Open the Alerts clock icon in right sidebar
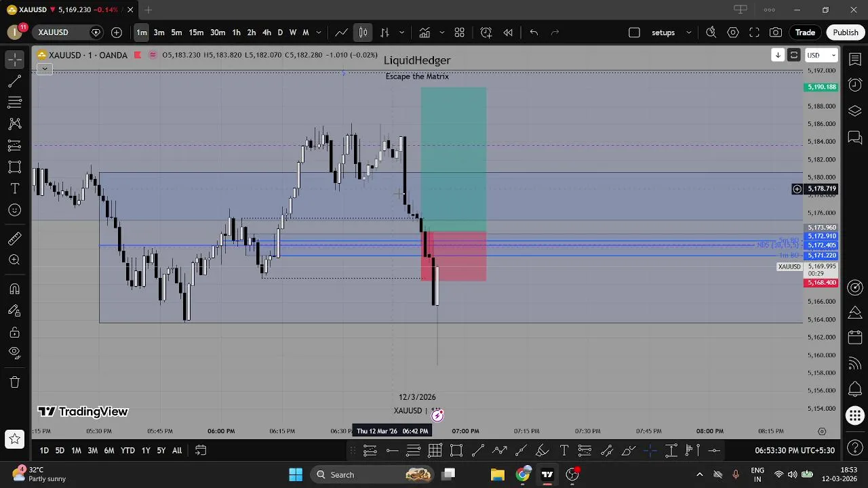The height and width of the screenshot is (488, 868). [855, 85]
